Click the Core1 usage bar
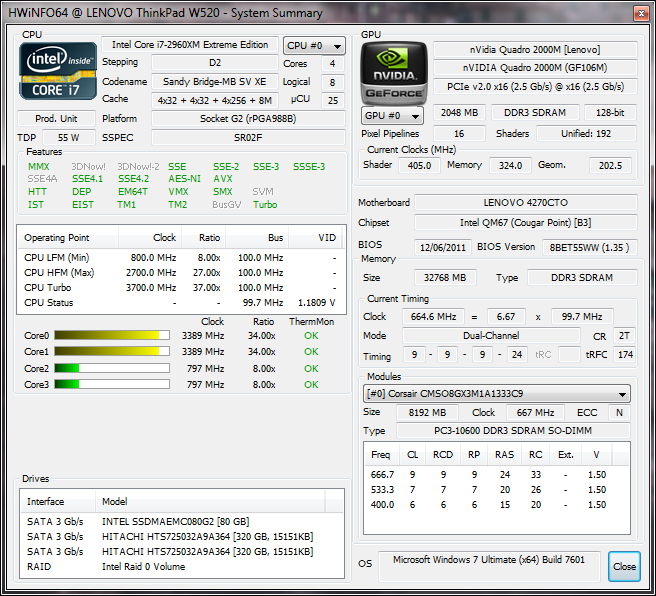This screenshot has width=656, height=596. pyautogui.click(x=112, y=351)
